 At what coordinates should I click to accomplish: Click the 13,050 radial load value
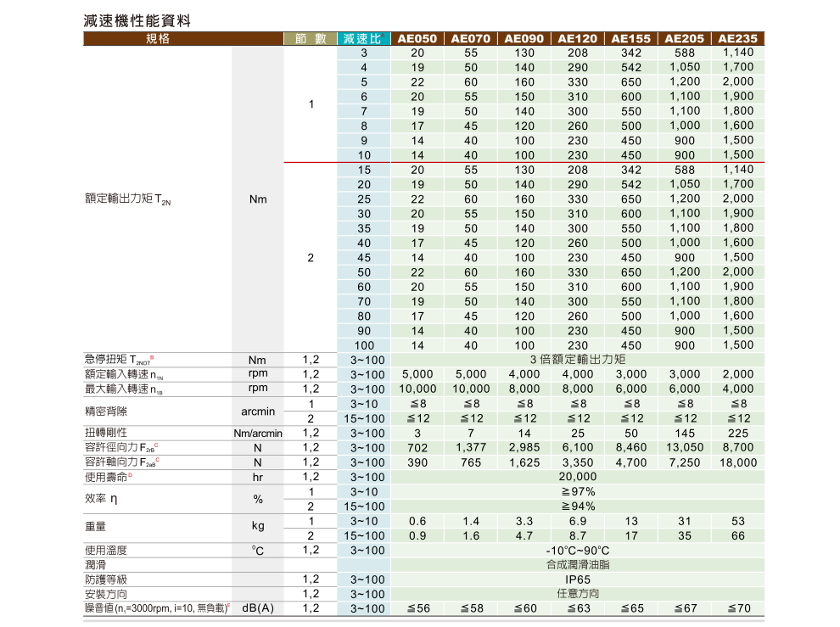tap(685, 447)
